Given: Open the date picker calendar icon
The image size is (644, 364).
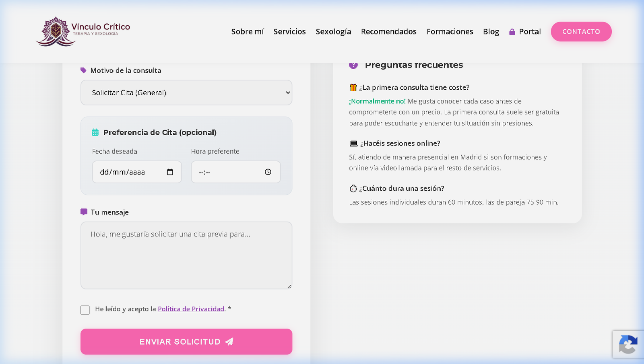Looking at the screenshot, I should click(x=170, y=172).
